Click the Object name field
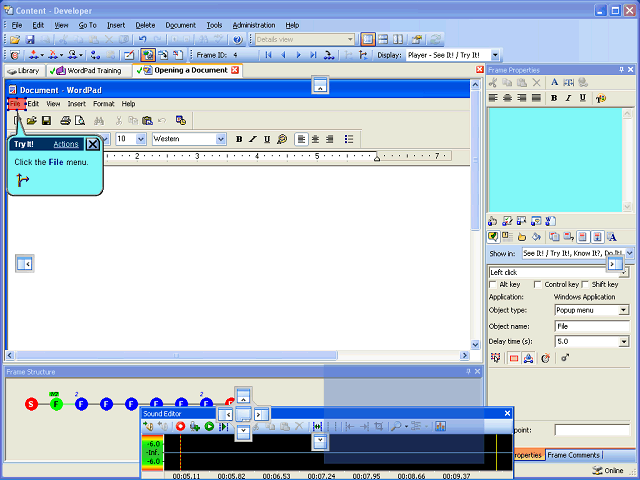The image size is (640, 480). 592,326
